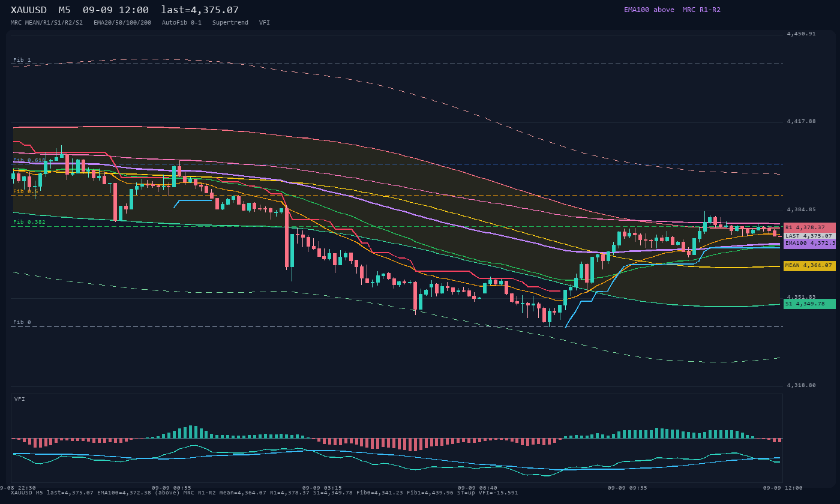The height and width of the screenshot is (504, 840).
Task: Click the Fib 0.618 level label
Action: click(29, 160)
